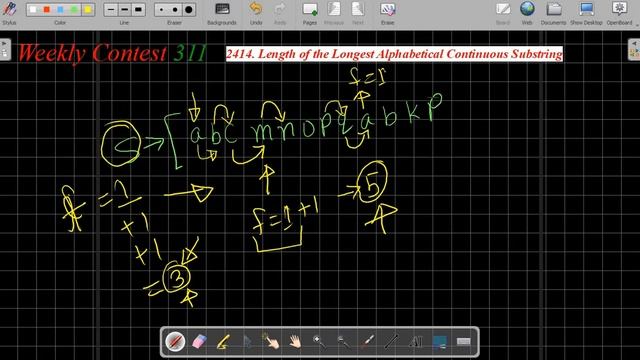Choose the thick line width
Screen dimensions: 640x360
click(x=138, y=9)
